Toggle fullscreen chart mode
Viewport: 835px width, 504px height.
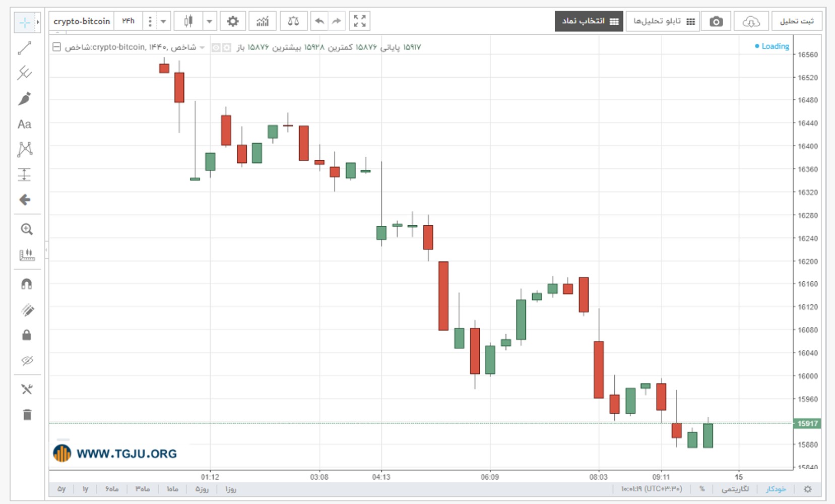click(x=359, y=21)
